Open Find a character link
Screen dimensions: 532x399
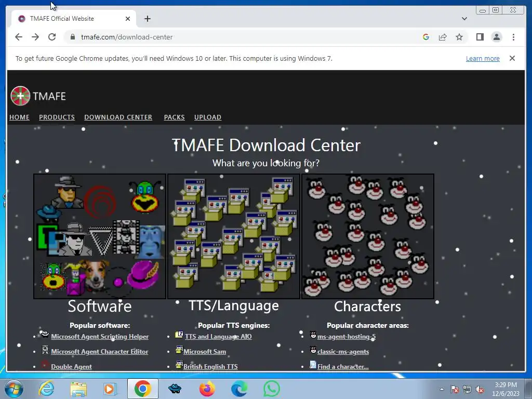point(343,366)
